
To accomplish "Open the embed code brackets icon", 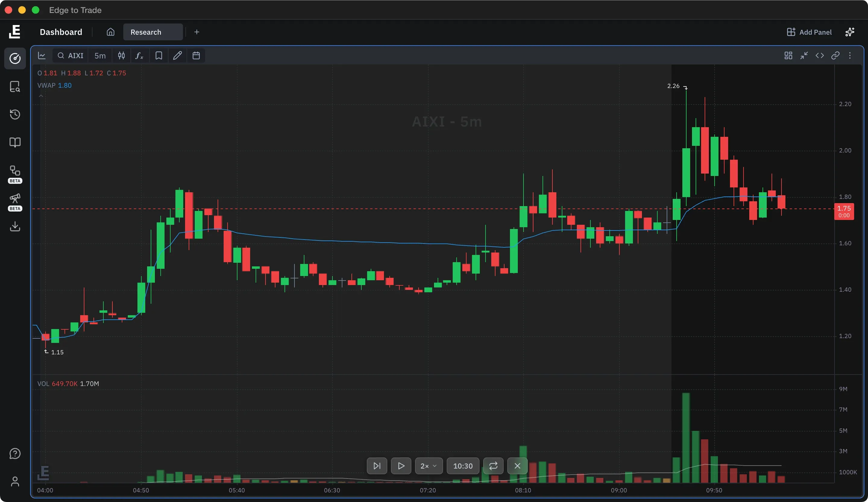I will pos(819,55).
